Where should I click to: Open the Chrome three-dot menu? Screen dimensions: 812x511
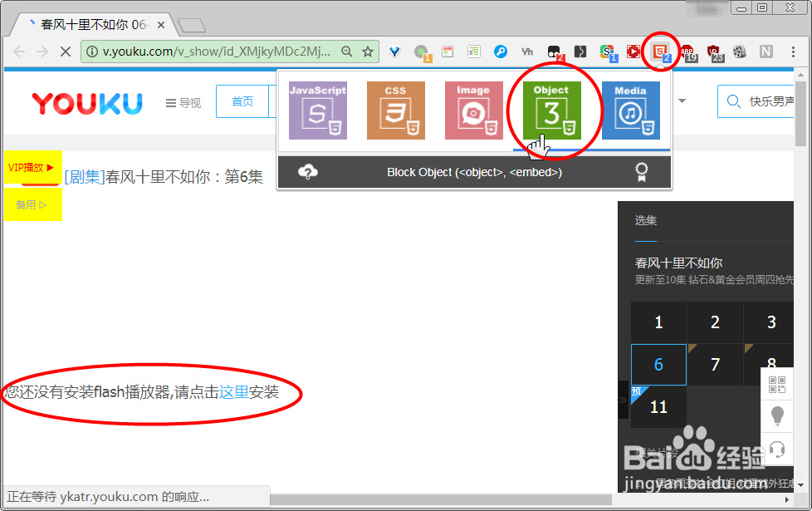click(x=793, y=52)
